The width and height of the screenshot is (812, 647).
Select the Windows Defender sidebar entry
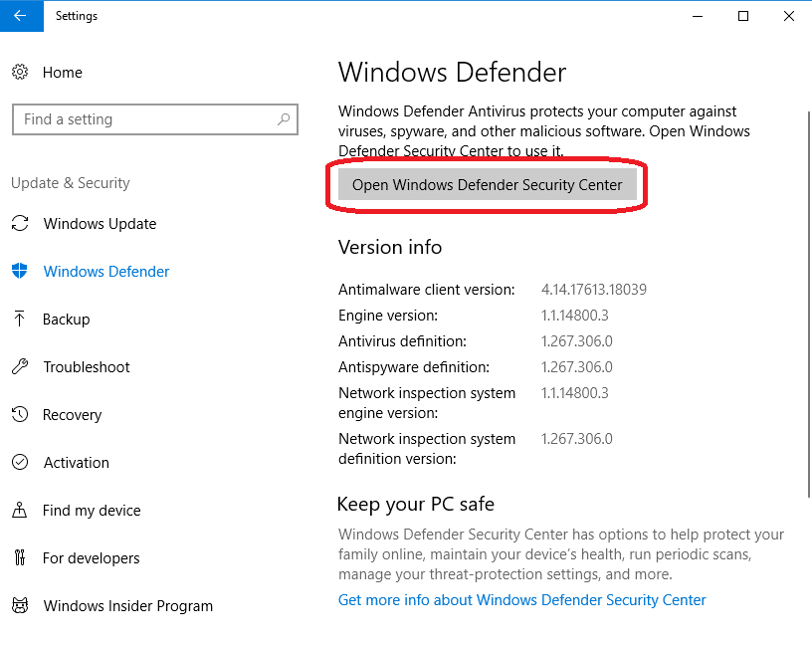(x=106, y=272)
